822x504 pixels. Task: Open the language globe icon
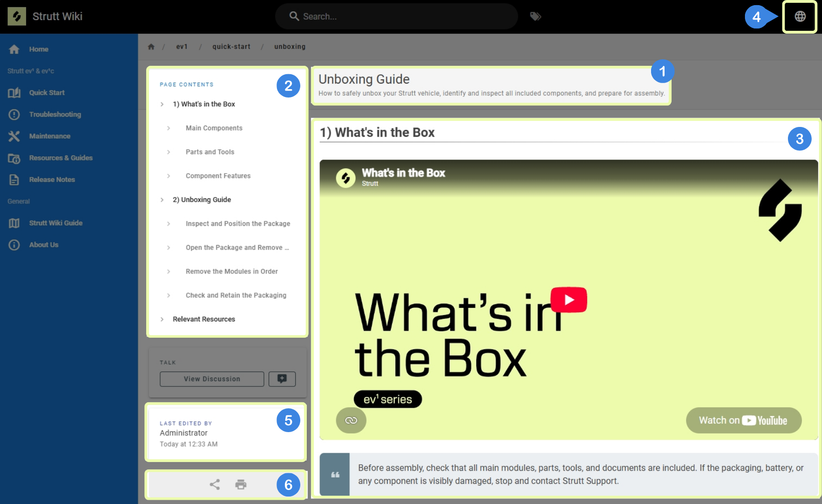(800, 16)
